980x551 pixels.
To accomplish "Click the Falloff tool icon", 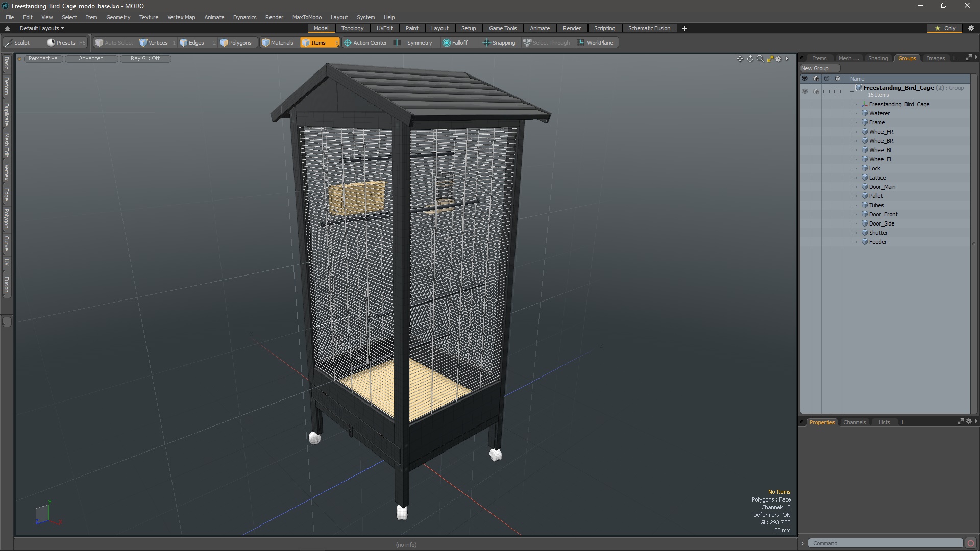I will pyautogui.click(x=446, y=42).
